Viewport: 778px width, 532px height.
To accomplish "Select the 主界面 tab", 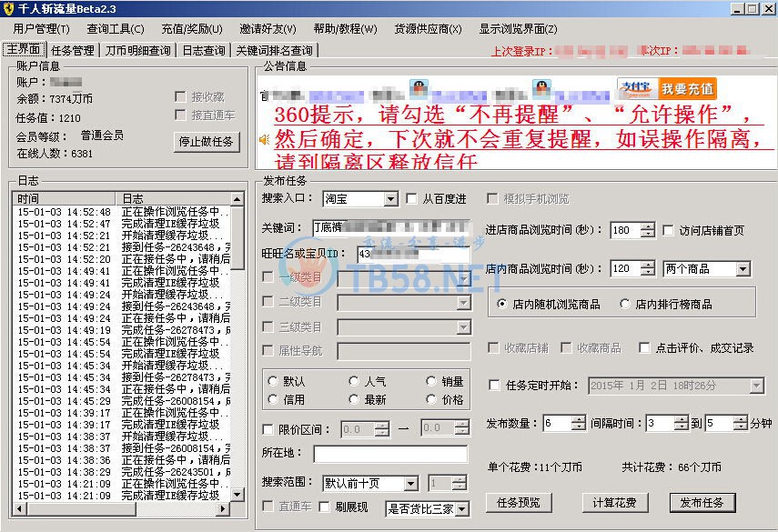I will click(x=24, y=50).
